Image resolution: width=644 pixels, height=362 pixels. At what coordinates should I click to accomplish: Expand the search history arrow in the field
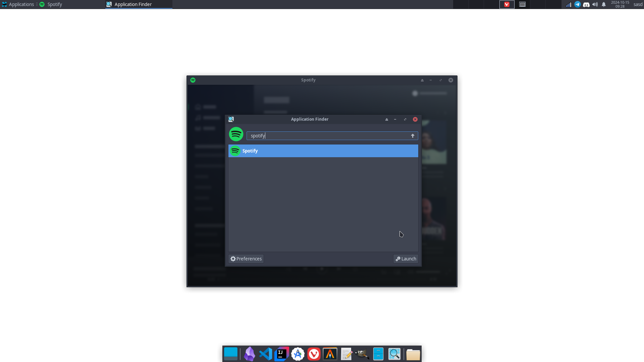pyautogui.click(x=413, y=136)
